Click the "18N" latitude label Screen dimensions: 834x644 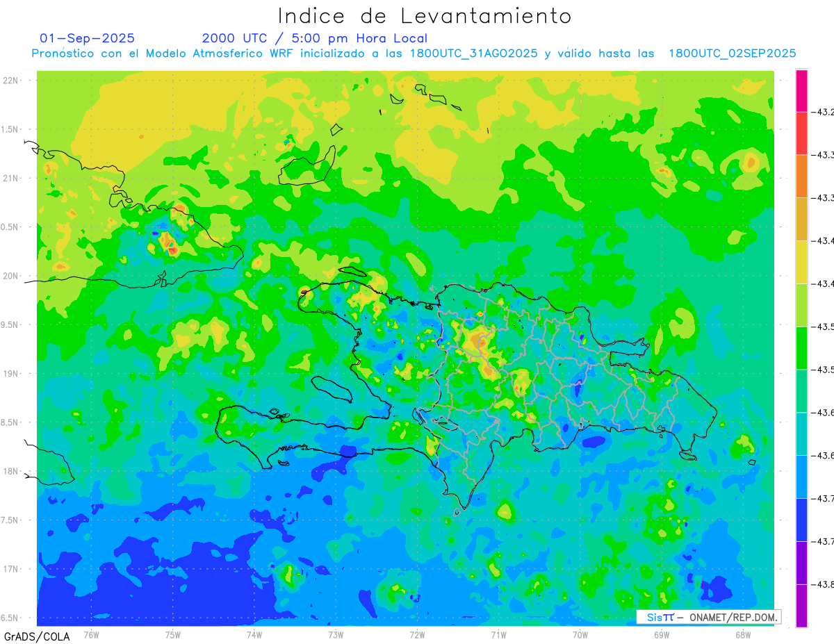coord(10,472)
